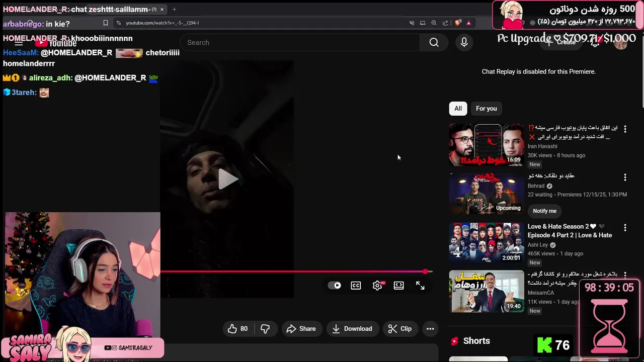Image resolution: width=644 pixels, height=362 pixels.
Task: Select the For you filter chip
Action: (x=486, y=109)
